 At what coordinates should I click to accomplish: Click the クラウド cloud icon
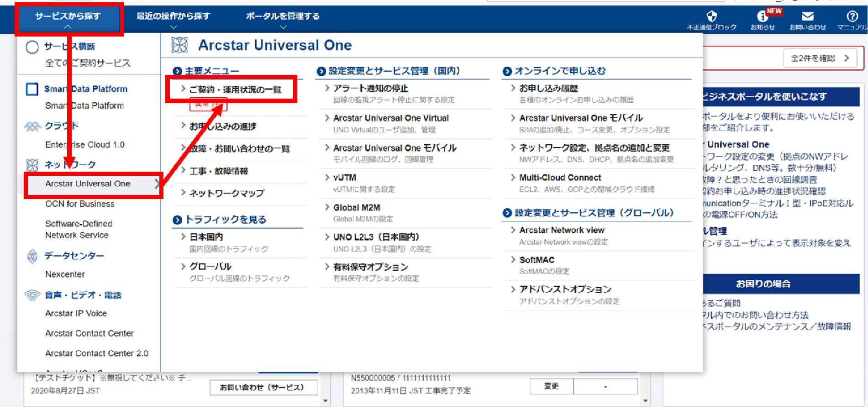(x=32, y=126)
